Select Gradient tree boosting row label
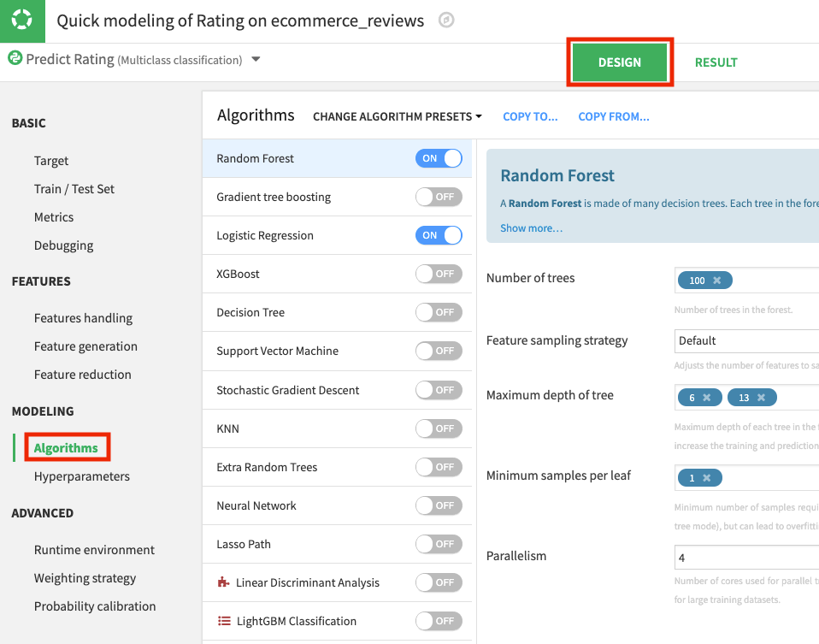This screenshot has width=819, height=644. point(274,197)
